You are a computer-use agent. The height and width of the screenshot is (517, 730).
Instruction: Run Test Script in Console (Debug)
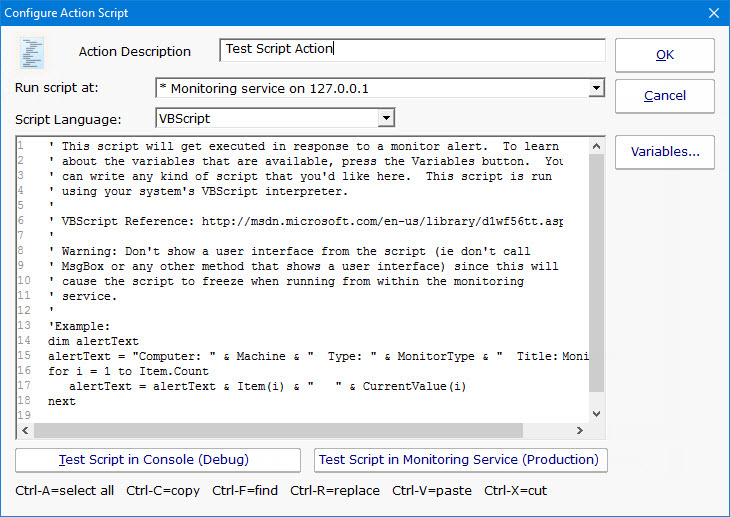(158, 460)
